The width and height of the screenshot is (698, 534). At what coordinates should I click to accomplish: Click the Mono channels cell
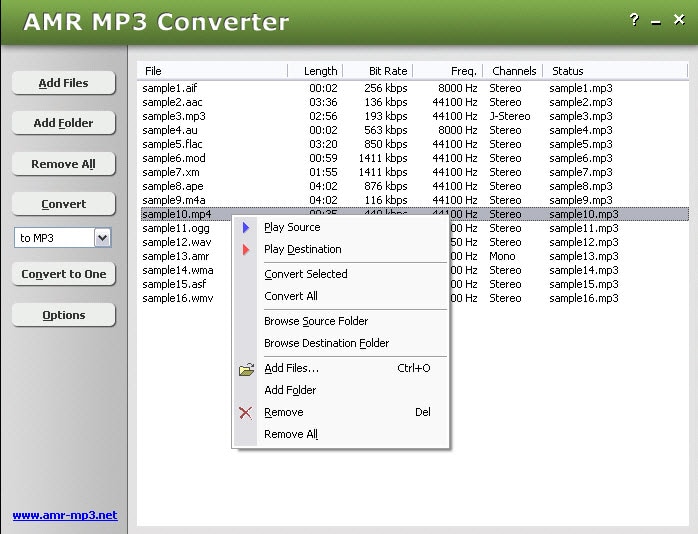click(x=502, y=256)
